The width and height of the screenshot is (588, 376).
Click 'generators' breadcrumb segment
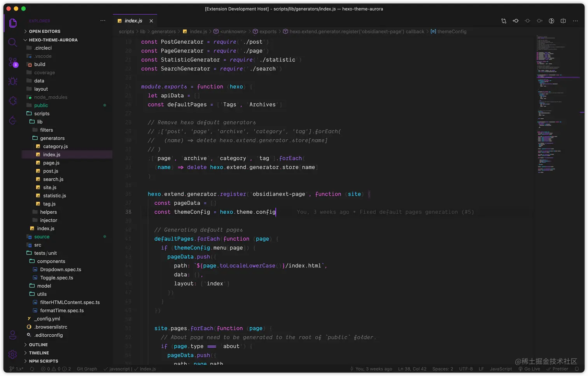coord(163,32)
